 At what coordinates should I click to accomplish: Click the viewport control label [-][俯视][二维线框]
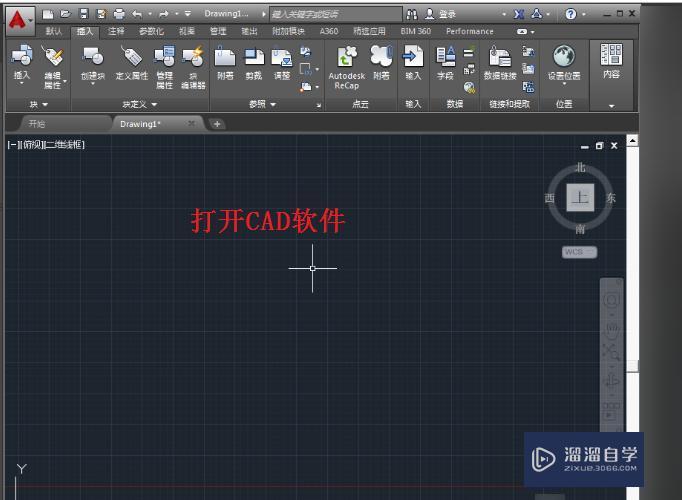coord(46,145)
